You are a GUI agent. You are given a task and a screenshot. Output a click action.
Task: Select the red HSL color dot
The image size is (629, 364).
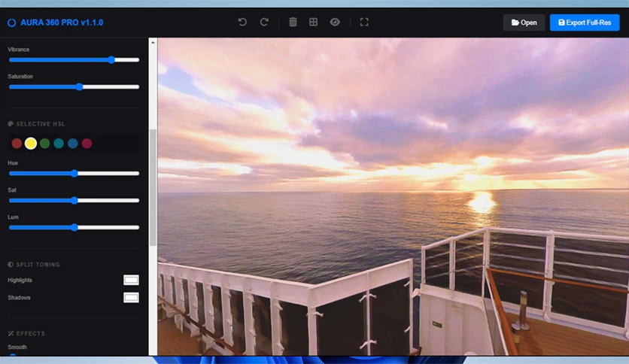[x=17, y=144]
